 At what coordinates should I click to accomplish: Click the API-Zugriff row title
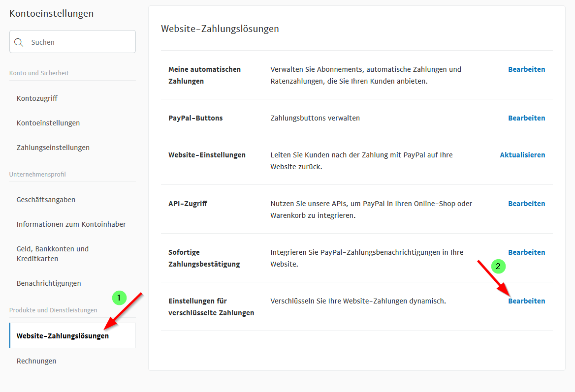(188, 204)
